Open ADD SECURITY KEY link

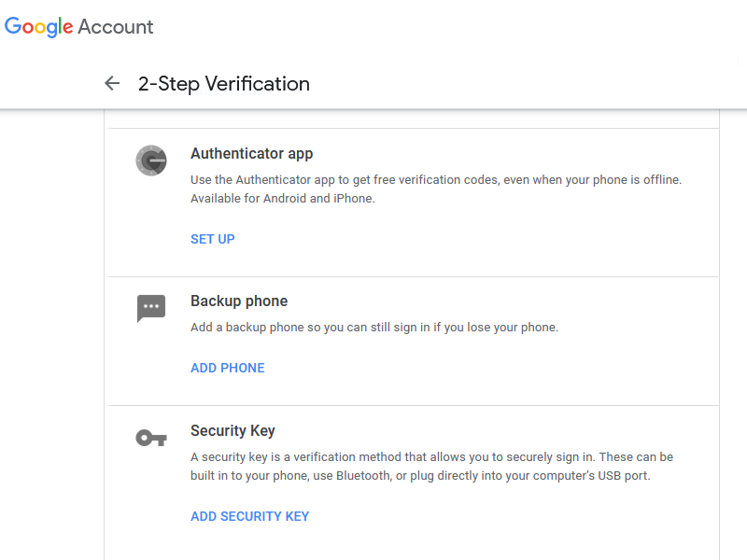[249, 516]
